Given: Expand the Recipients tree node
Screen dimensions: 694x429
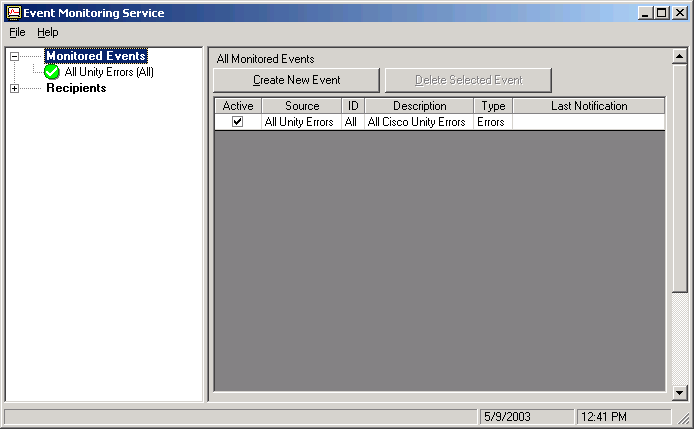Looking at the screenshot, I should 14,88.
